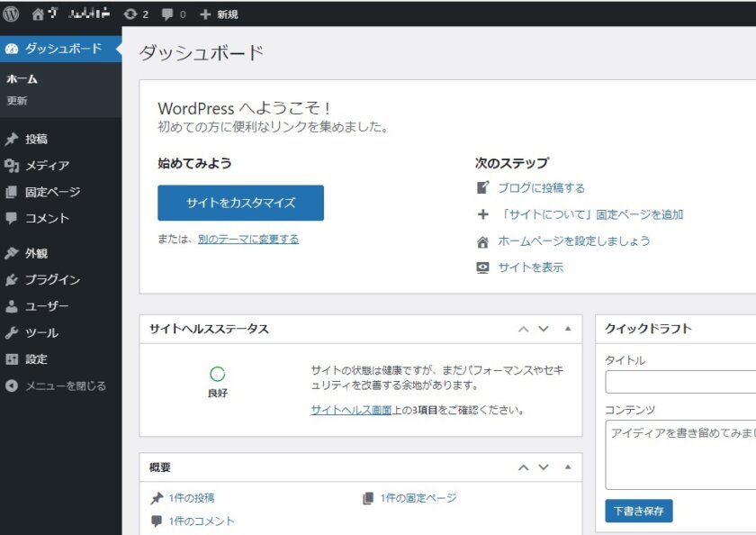Click the bubble icon beside 1件のコメント
756x535 pixels.
point(157,521)
